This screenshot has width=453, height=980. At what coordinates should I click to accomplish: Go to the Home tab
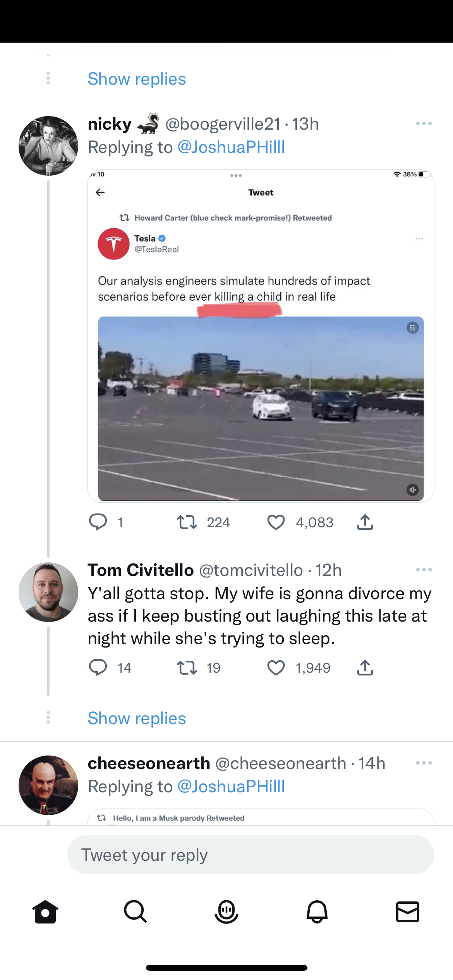click(x=45, y=911)
